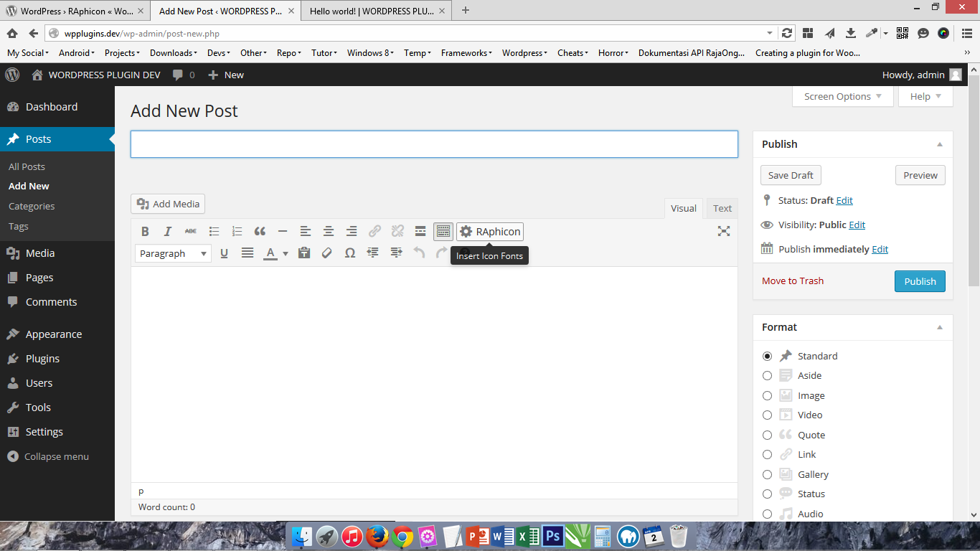Undo the last edit
Screen dimensions: 980x551
419,253
